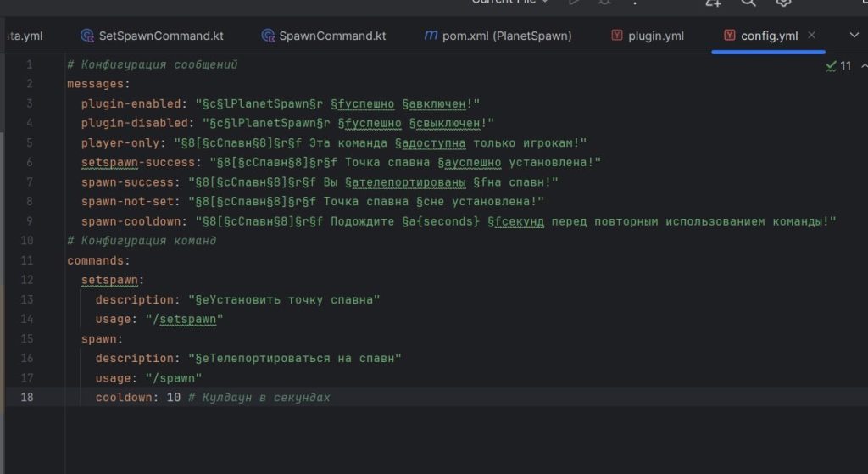Click the Maven icon on pom.xml tab
Screen dimensions: 868x474
pos(431,36)
